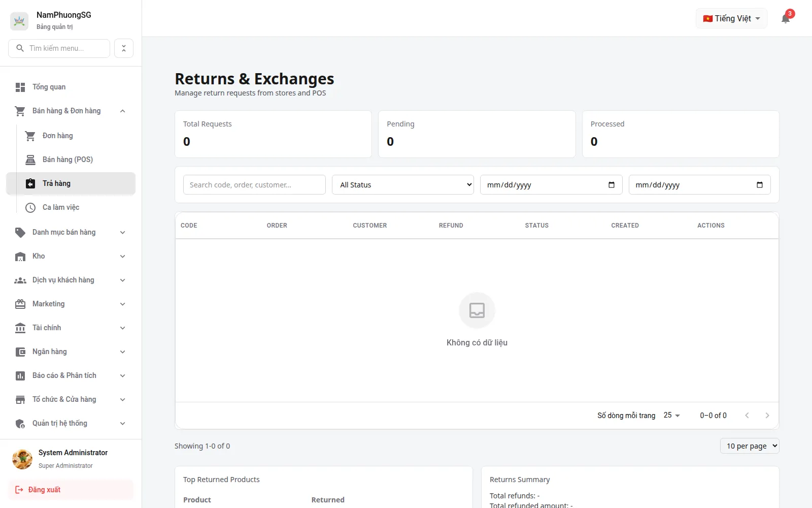
Task: Click the Đơn hàng cart icon
Action: click(30, 136)
